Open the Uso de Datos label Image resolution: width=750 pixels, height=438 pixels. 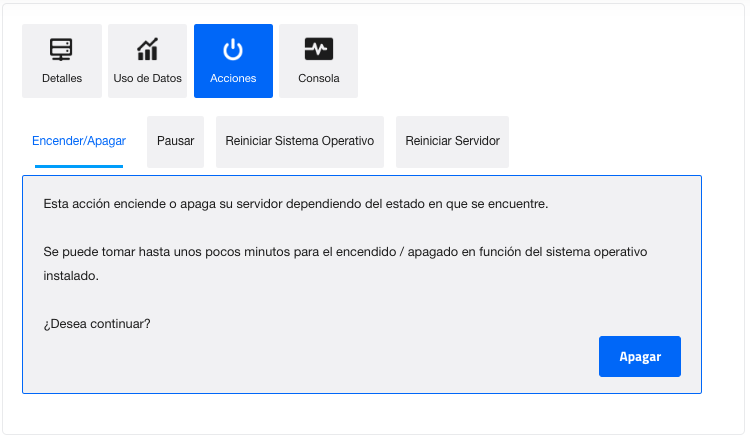(x=147, y=78)
